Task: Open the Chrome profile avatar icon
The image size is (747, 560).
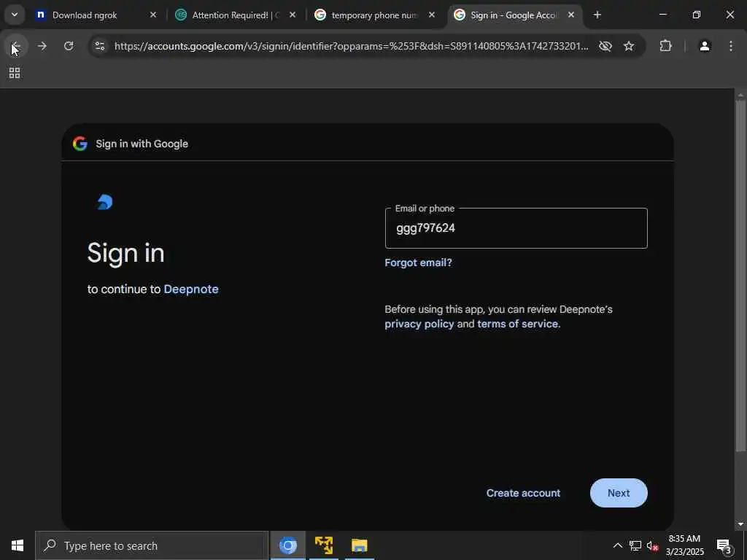Action: pyautogui.click(x=704, y=46)
